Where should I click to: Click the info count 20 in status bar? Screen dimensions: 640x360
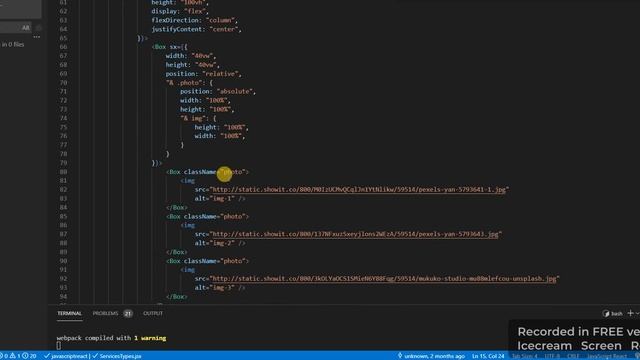pyautogui.click(x=29, y=356)
